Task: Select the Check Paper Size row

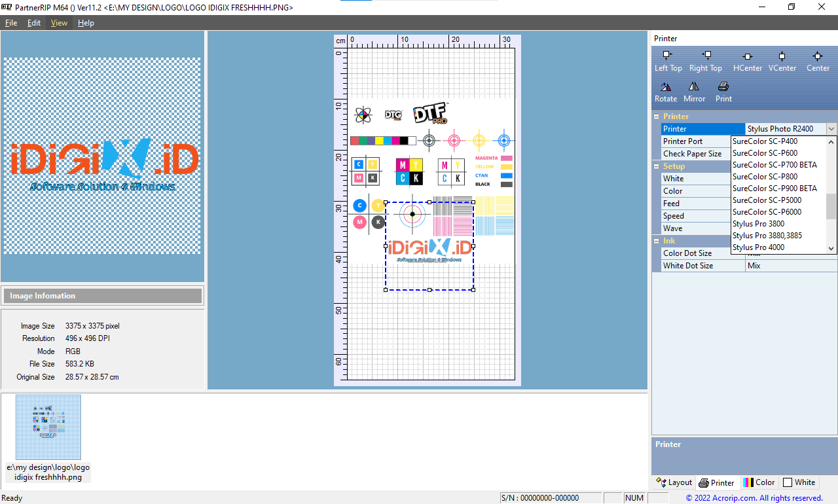Action: coord(696,154)
